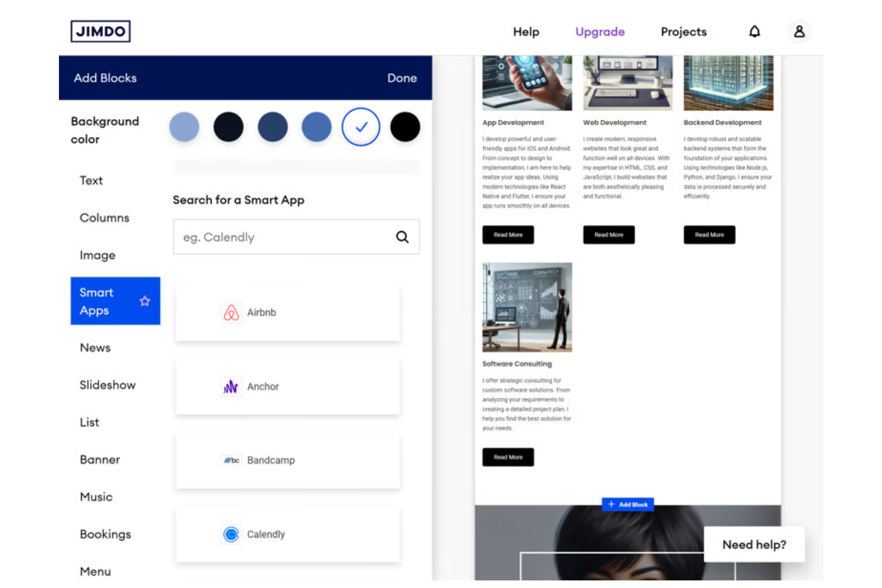Choose the dark navy color swatch
This screenshot has width=882, height=588.
pyautogui.click(x=272, y=127)
